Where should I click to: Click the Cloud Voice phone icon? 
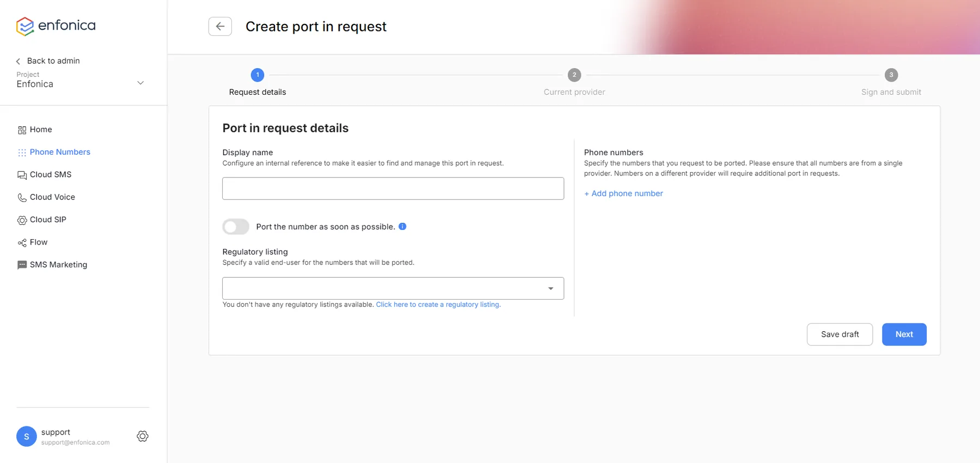click(22, 198)
